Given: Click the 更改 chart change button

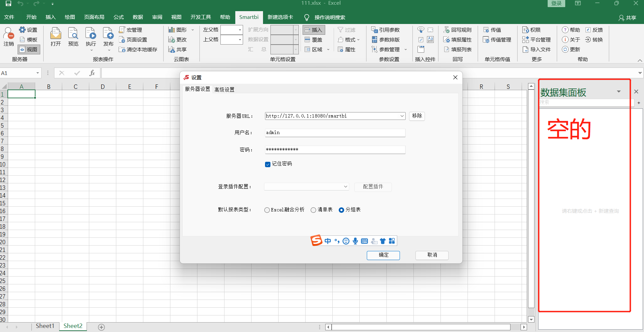Looking at the screenshot, I should [x=177, y=40].
